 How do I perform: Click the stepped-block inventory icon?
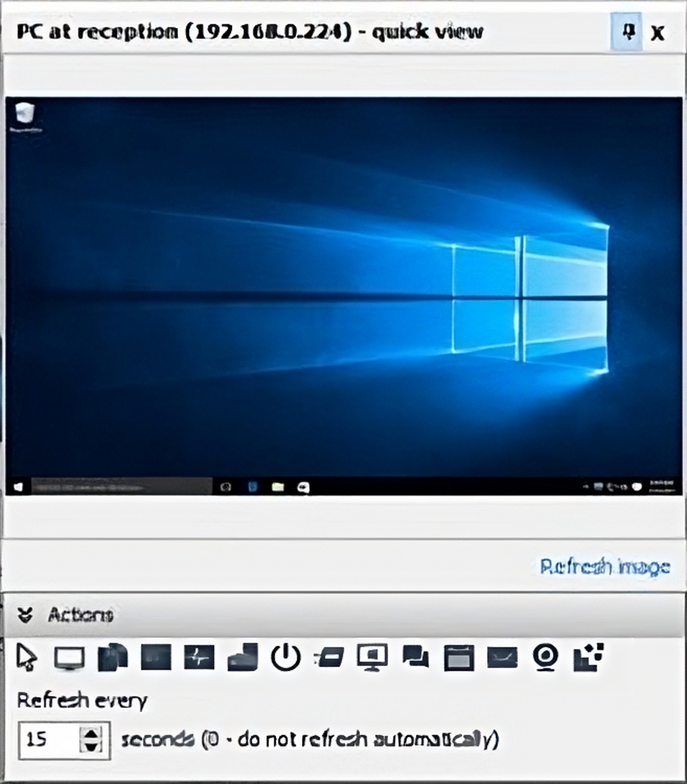coord(242,656)
